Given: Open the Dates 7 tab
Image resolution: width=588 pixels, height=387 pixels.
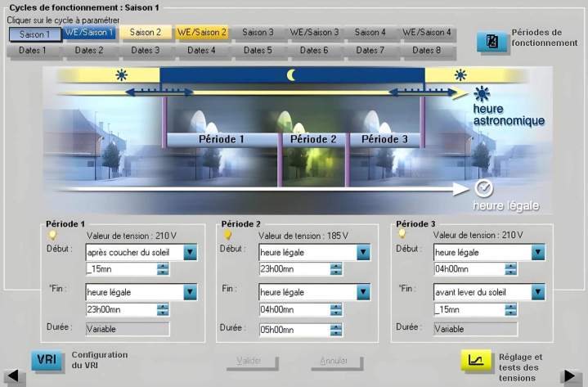Looking at the screenshot, I should click(x=370, y=50).
